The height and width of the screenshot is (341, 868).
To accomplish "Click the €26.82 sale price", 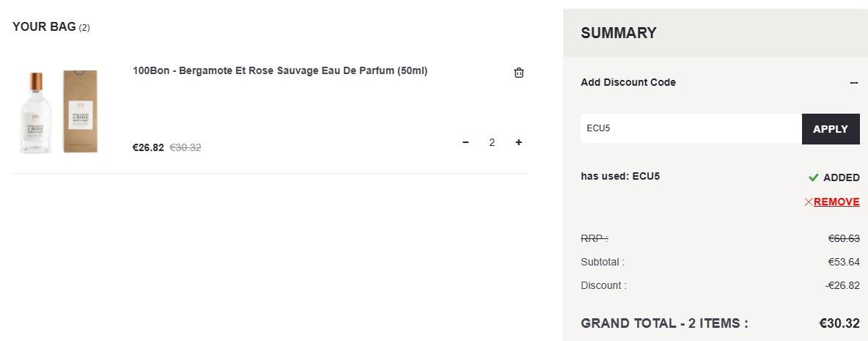I will pos(148,148).
